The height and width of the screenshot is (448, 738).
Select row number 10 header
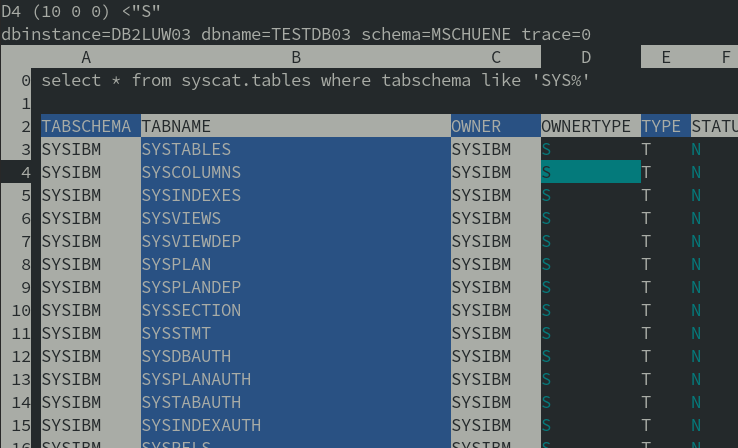[x=22, y=310]
